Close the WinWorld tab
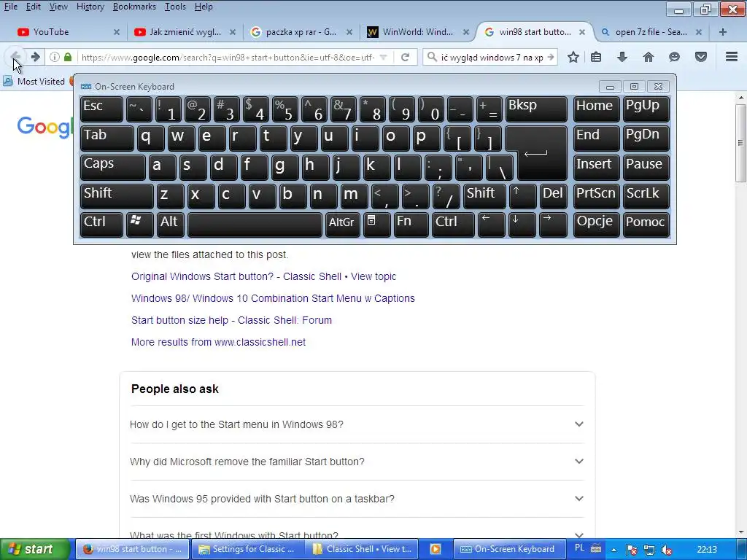 (x=466, y=32)
